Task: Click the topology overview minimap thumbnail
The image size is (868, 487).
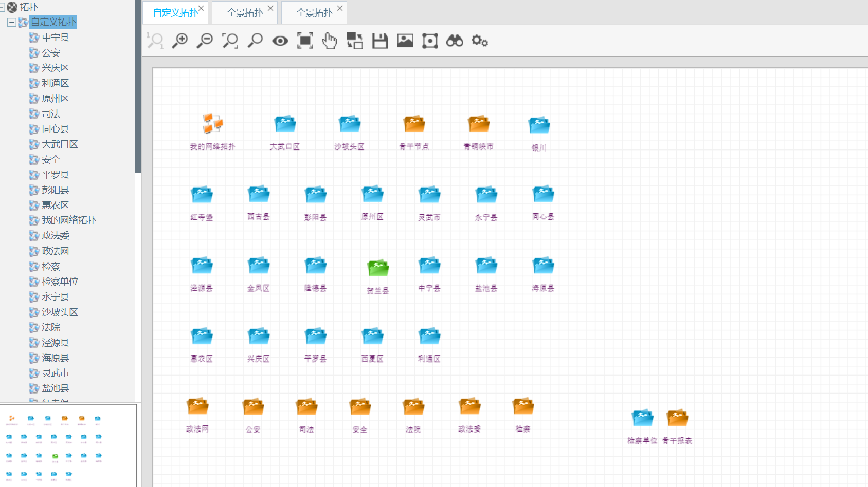Action: point(68,445)
